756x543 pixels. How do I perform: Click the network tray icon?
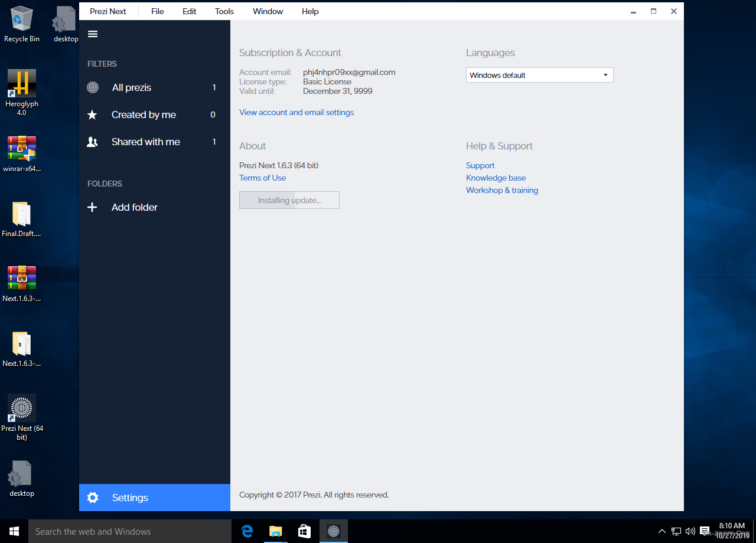pos(676,531)
